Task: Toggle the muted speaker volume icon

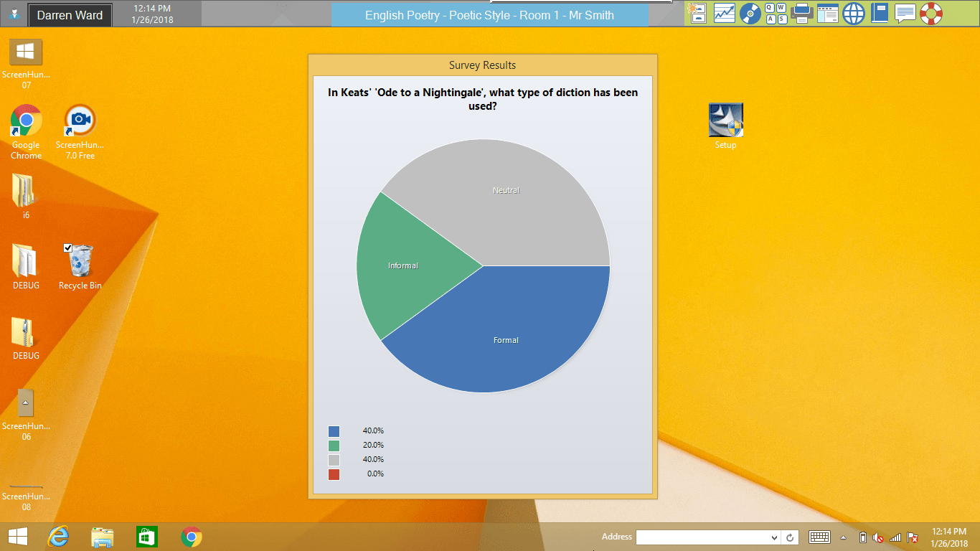Action: [x=878, y=537]
